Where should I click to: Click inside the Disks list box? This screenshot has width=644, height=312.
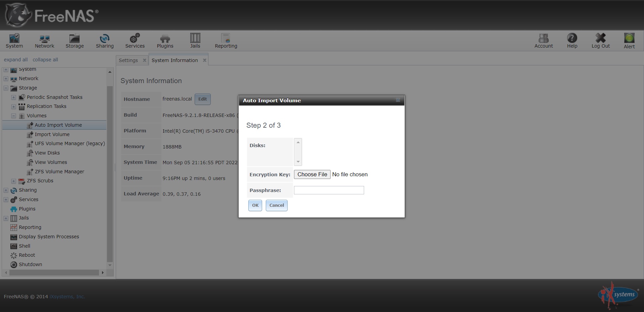pos(298,152)
